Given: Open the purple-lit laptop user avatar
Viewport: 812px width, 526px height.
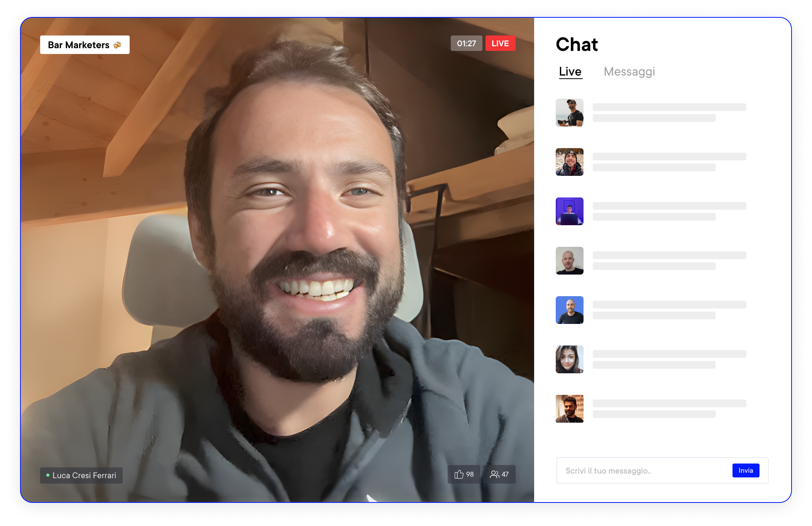Looking at the screenshot, I should click(x=569, y=211).
